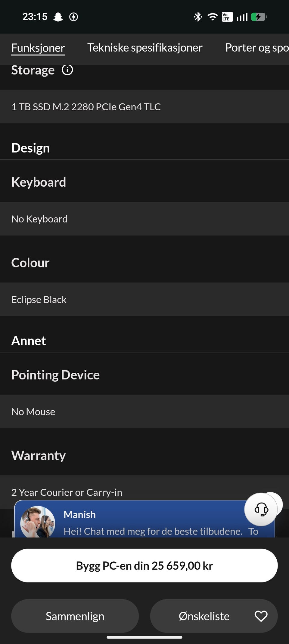
Task: Open the Porter og spor tab
Action: 257,48
